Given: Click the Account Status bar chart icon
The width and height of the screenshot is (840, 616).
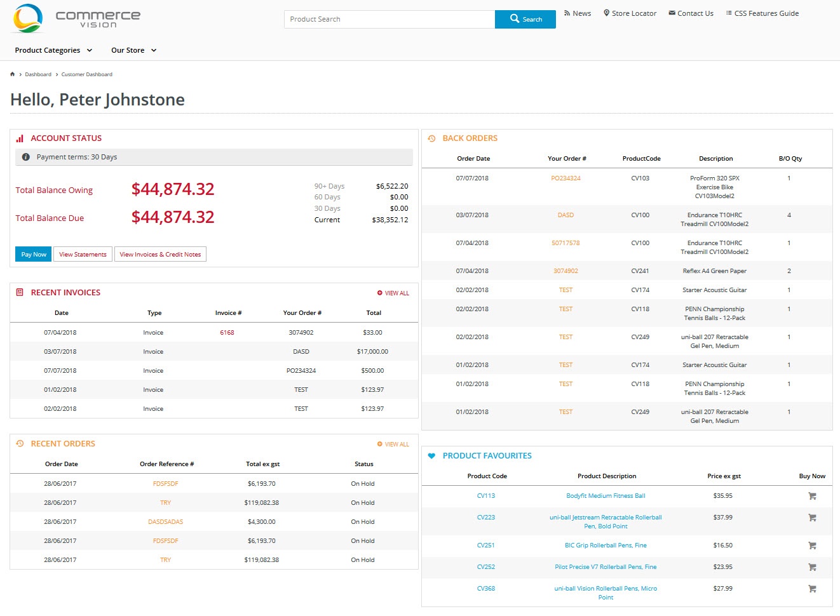Looking at the screenshot, I should click(19, 138).
